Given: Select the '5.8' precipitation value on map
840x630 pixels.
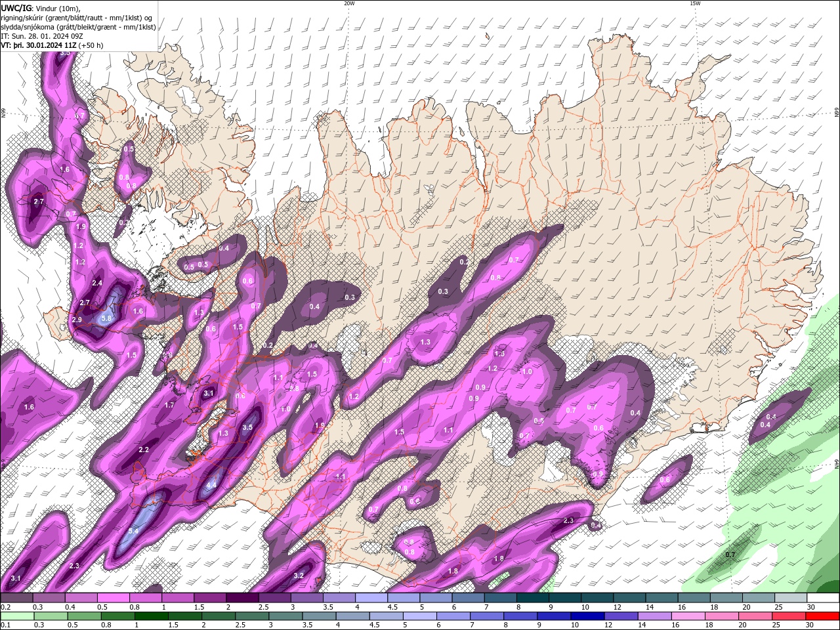Looking at the screenshot, I should [108, 318].
